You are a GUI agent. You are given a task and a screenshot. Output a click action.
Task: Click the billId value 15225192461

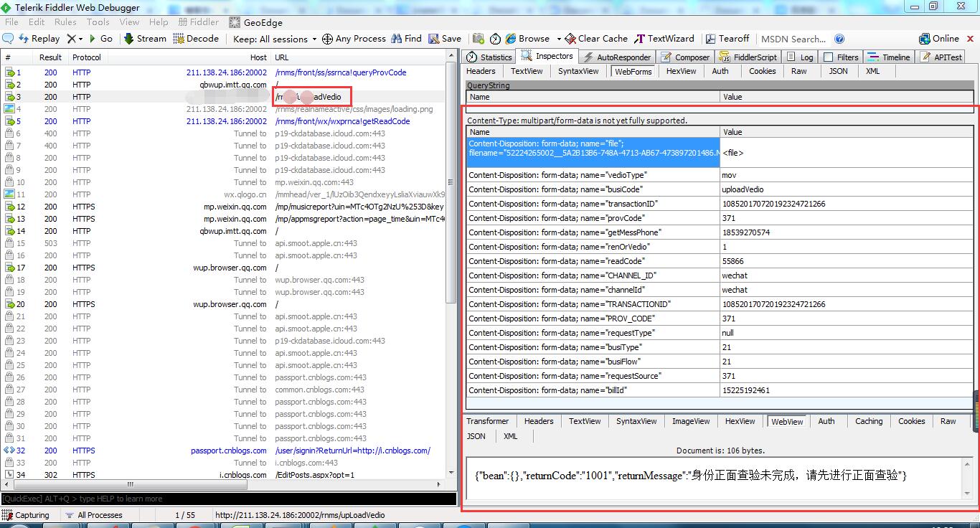[745, 390]
